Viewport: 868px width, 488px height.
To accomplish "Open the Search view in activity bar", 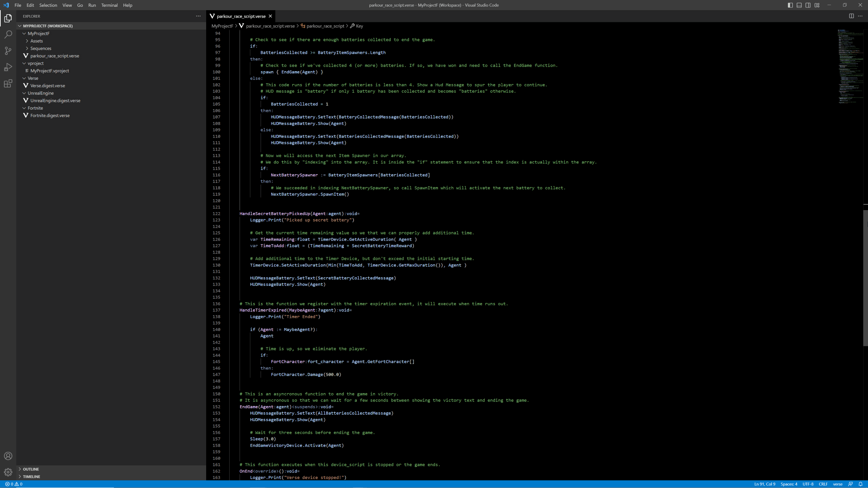I will pyautogui.click(x=8, y=35).
